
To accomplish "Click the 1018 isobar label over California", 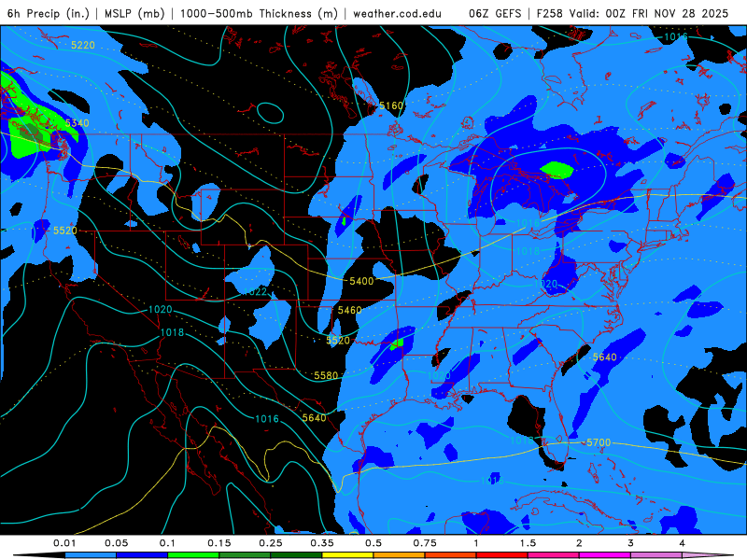I will click(172, 332).
